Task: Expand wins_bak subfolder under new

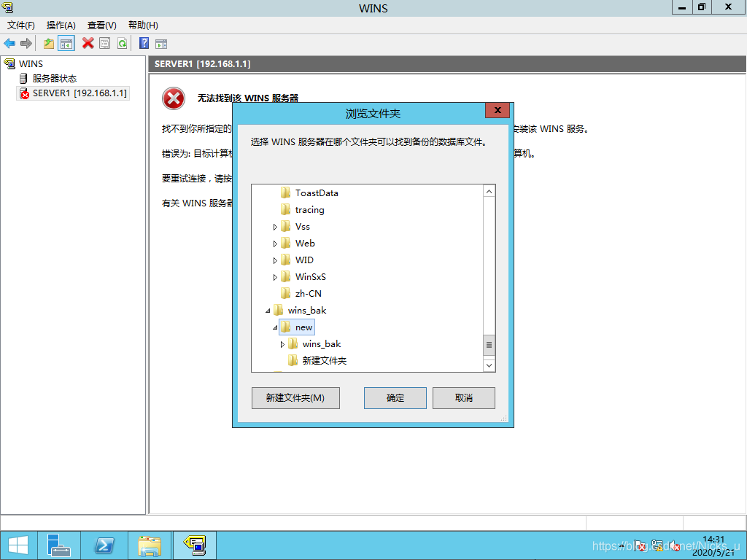Action: click(x=282, y=344)
